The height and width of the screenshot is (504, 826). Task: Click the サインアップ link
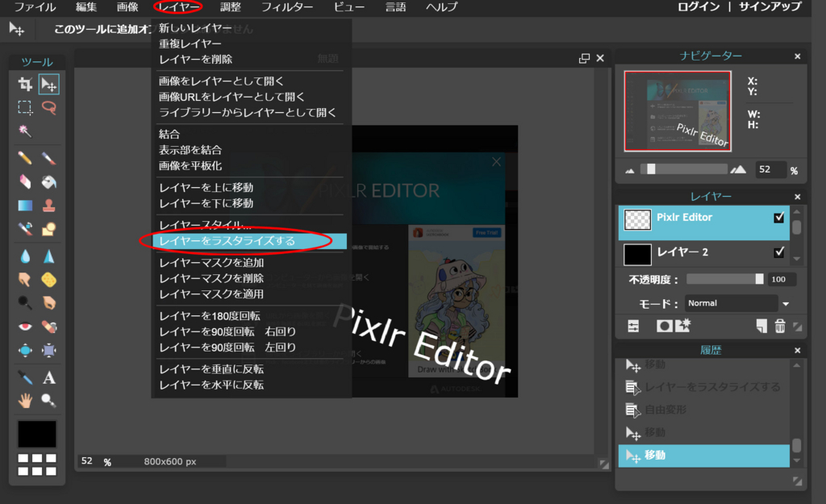click(770, 6)
